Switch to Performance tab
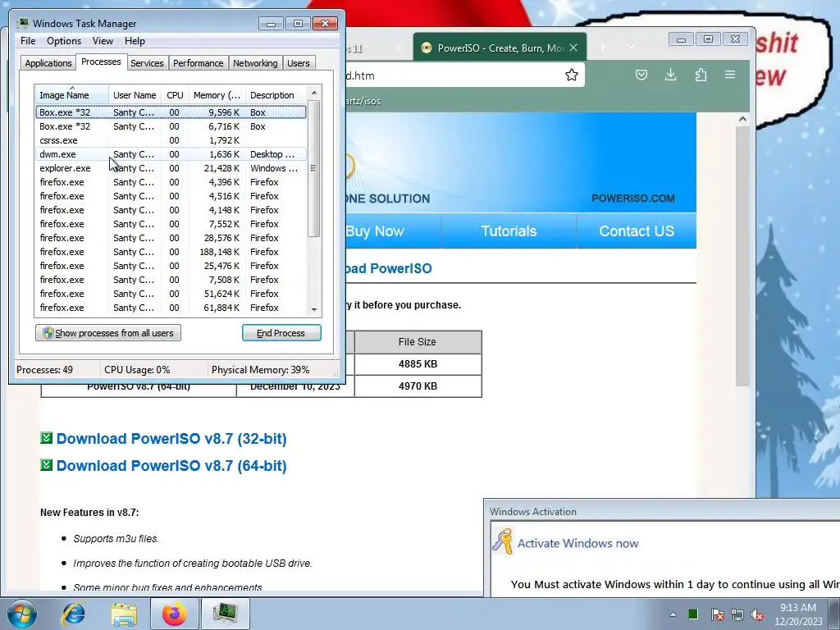 (199, 63)
